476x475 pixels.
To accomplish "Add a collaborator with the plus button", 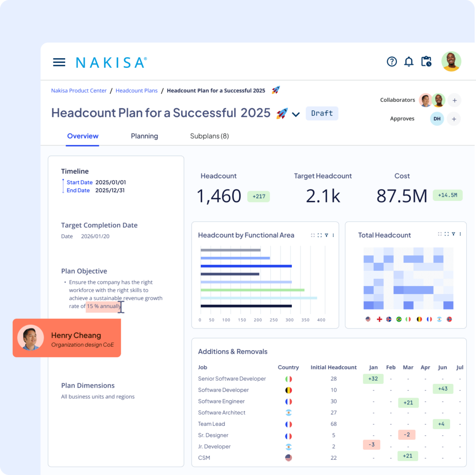I will point(454,100).
